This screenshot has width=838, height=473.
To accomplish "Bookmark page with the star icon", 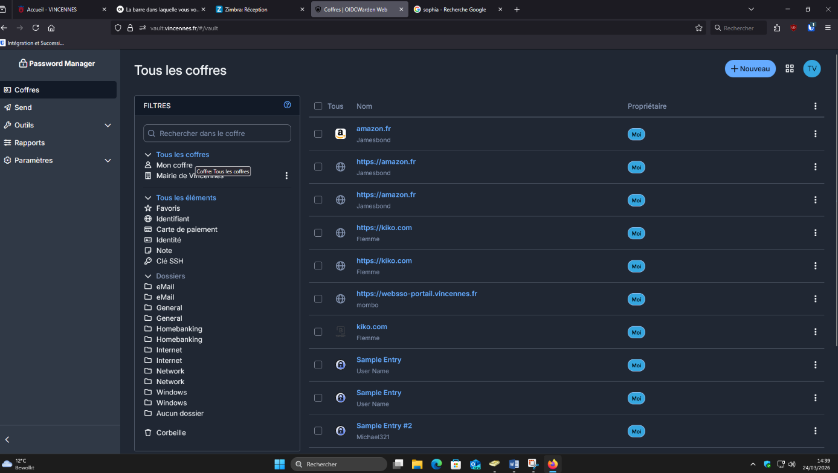I will pyautogui.click(x=699, y=28).
